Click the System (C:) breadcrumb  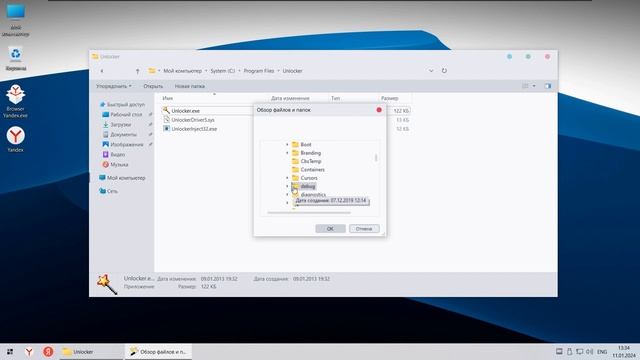tap(222, 71)
